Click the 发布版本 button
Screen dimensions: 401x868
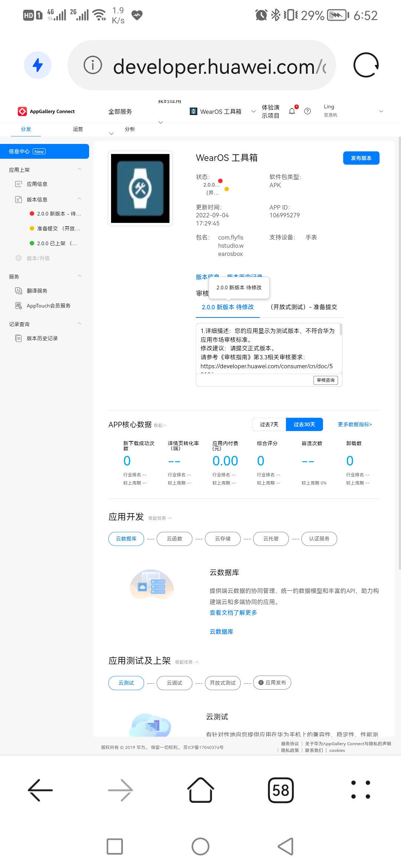coord(361,158)
